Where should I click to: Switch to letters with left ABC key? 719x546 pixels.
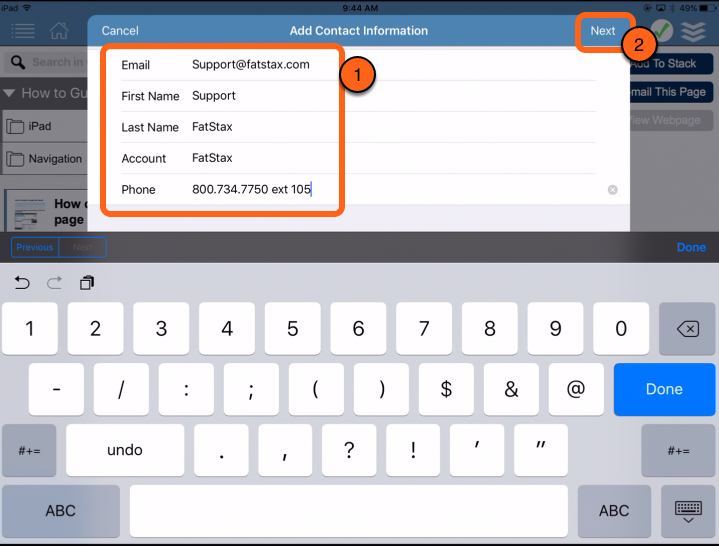pyautogui.click(x=61, y=511)
